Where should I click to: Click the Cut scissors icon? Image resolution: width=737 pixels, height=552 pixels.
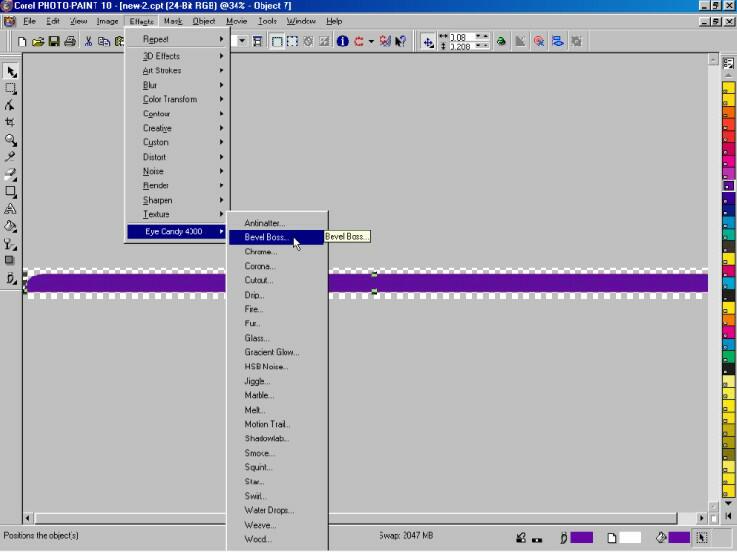[88, 42]
